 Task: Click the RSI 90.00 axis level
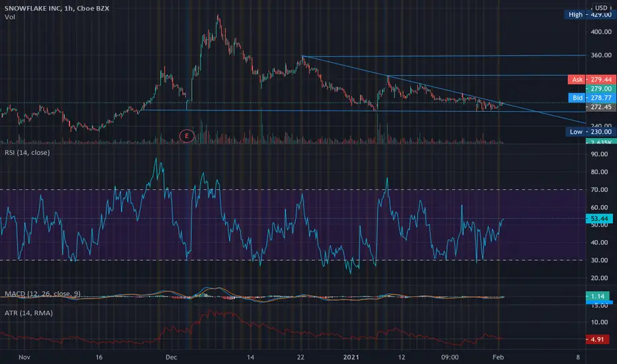(x=599, y=154)
